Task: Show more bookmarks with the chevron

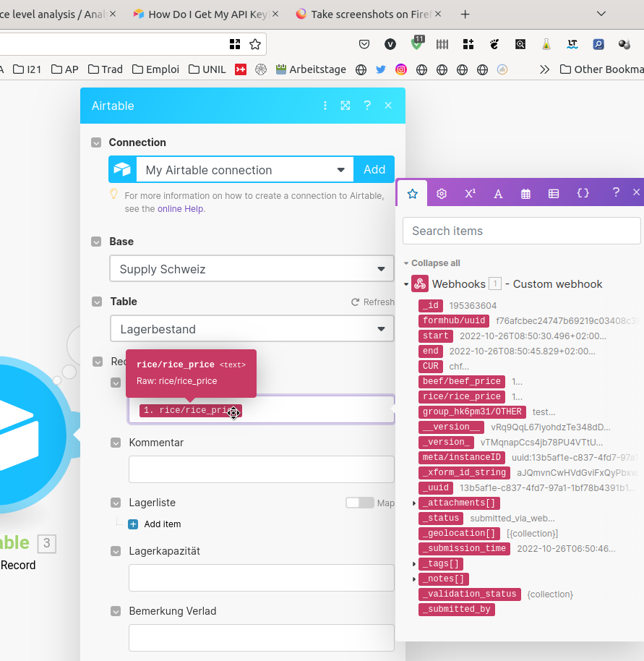Action: [544, 69]
